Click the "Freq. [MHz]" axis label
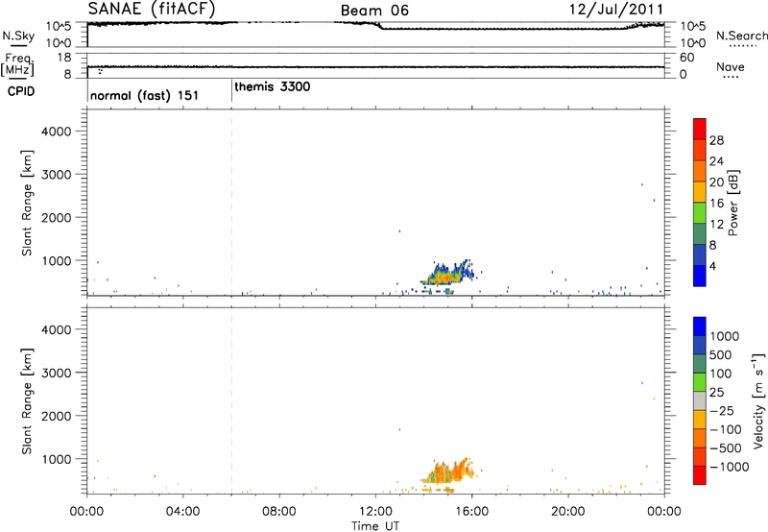The width and height of the screenshot is (768, 532). coord(18,64)
